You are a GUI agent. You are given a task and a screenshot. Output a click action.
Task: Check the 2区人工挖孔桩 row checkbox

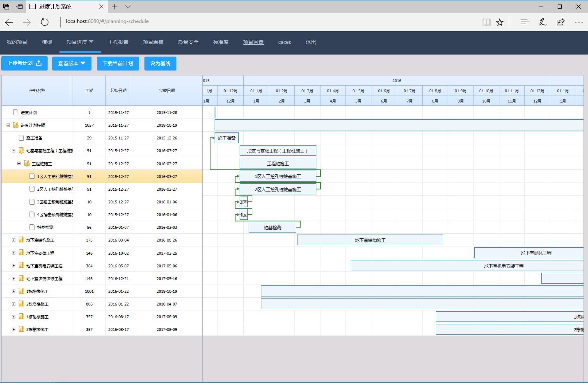tap(32, 189)
